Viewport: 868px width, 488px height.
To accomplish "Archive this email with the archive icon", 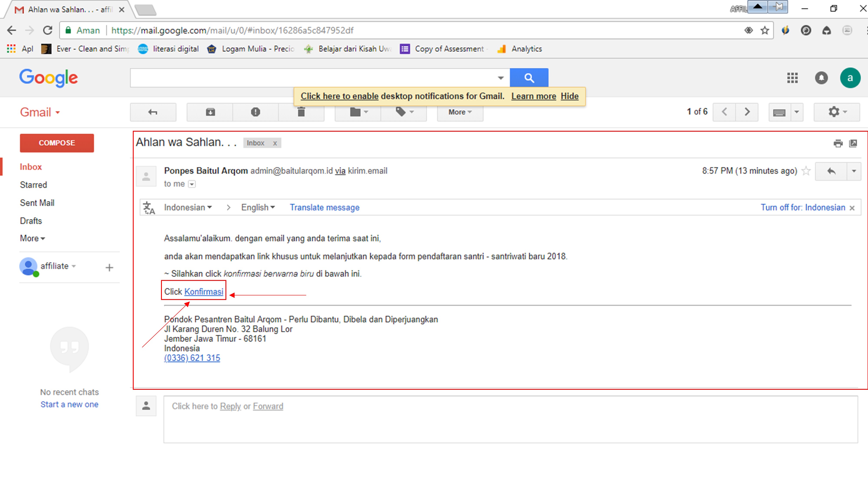I will pyautogui.click(x=210, y=112).
